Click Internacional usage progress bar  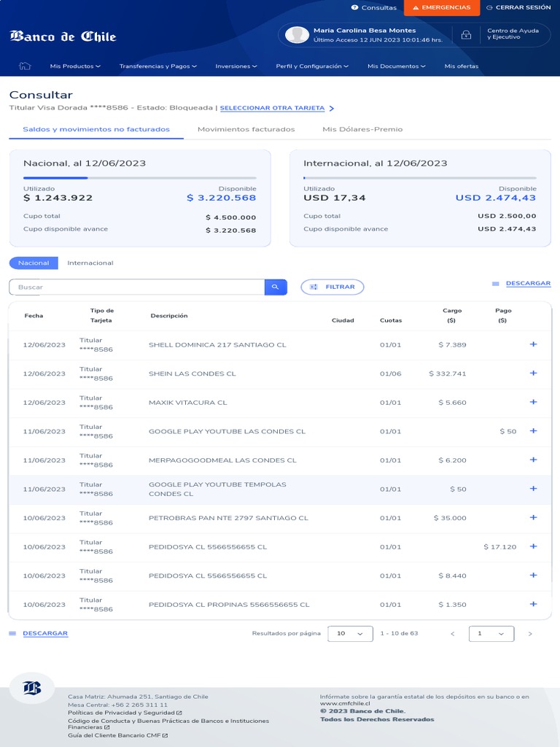pyautogui.click(x=420, y=178)
